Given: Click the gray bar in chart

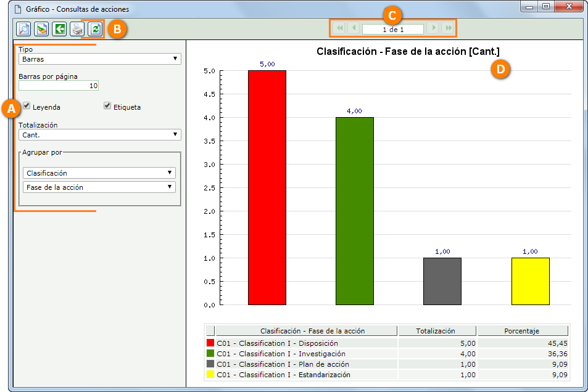Looking at the screenshot, I should tap(442, 281).
